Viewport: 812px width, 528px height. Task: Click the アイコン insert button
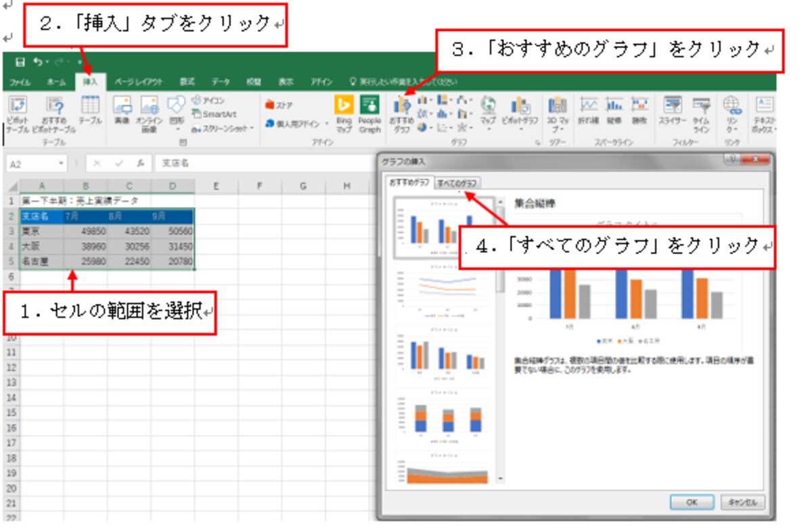click(208, 101)
